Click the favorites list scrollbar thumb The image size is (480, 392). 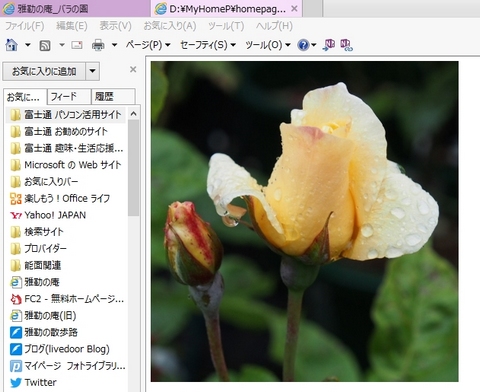click(x=134, y=168)
